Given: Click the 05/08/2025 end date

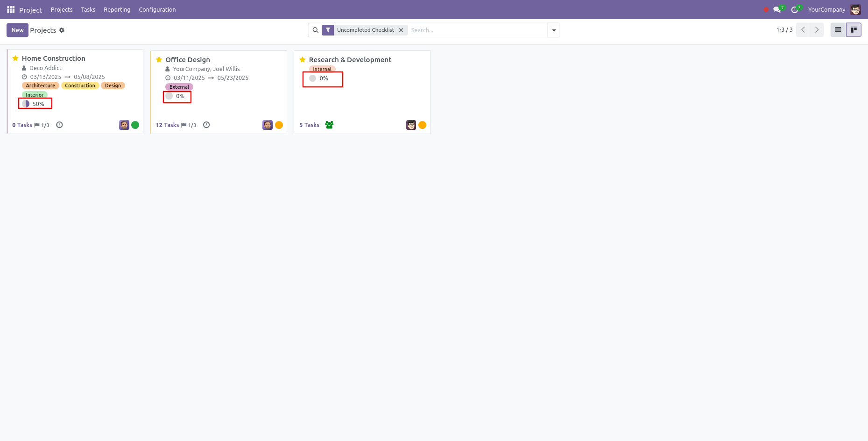Looking at the screenshot, I should point(89,77).
